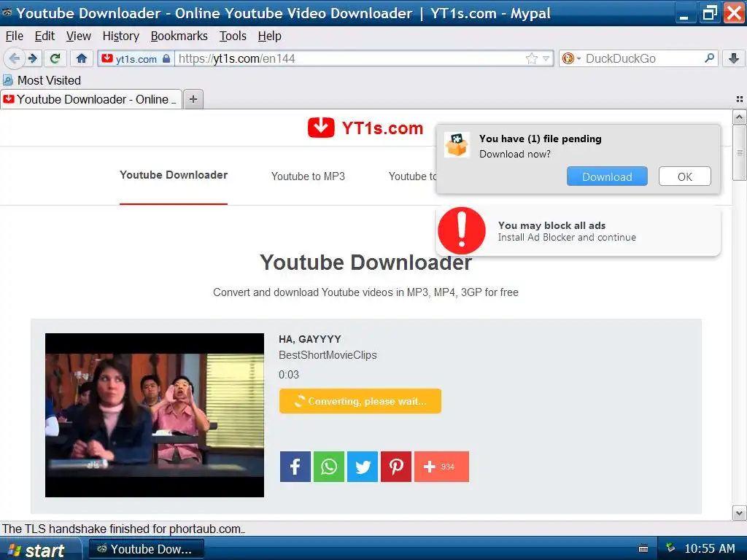Reload the page with the refresh icon

pyautogui.click(x=55, y=58)
